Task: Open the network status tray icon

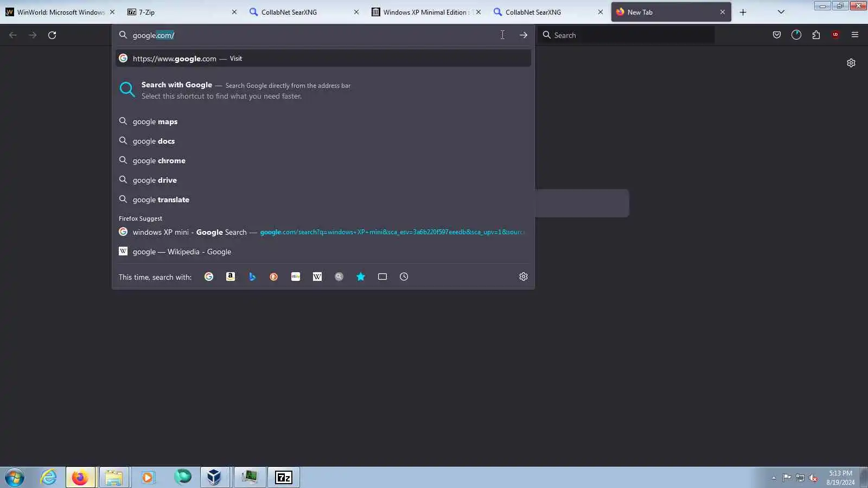Action: coord(800,478)
